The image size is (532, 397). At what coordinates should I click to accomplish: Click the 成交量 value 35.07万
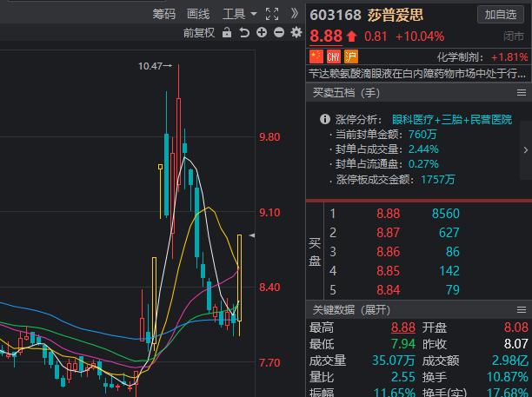(394, 361)
